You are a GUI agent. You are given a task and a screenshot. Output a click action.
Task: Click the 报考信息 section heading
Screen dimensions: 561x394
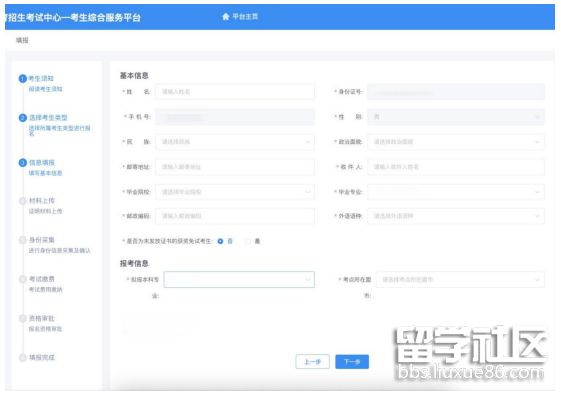point(134,263)
